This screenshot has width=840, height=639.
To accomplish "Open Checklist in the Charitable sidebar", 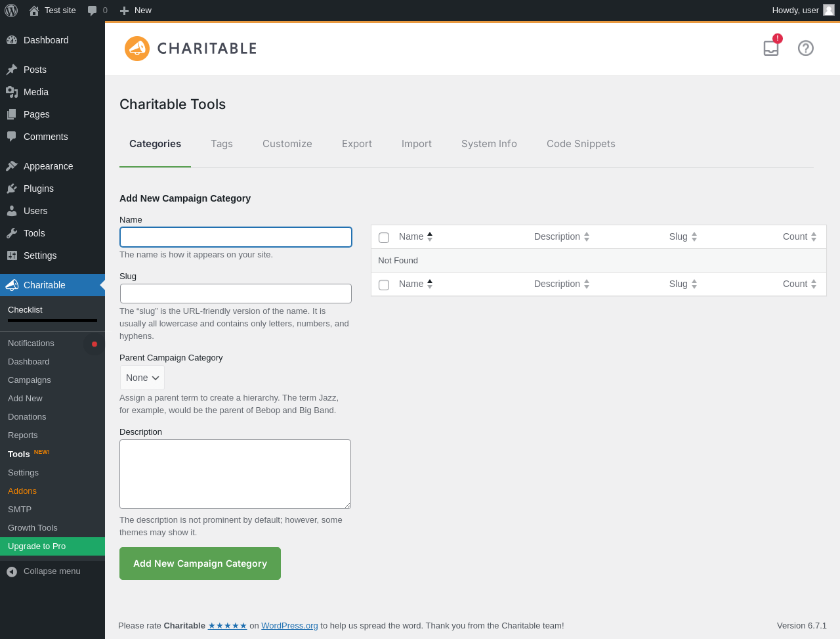I will point(25,310).
